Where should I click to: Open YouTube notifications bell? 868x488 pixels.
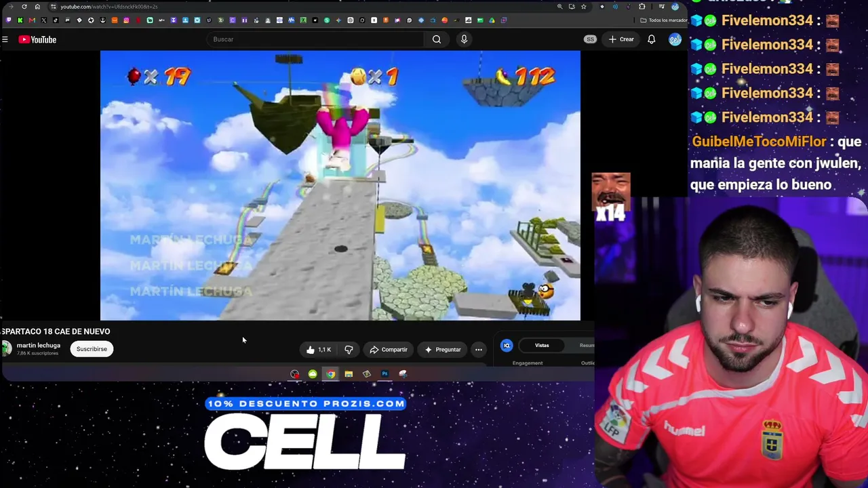(x=651, y=39)
